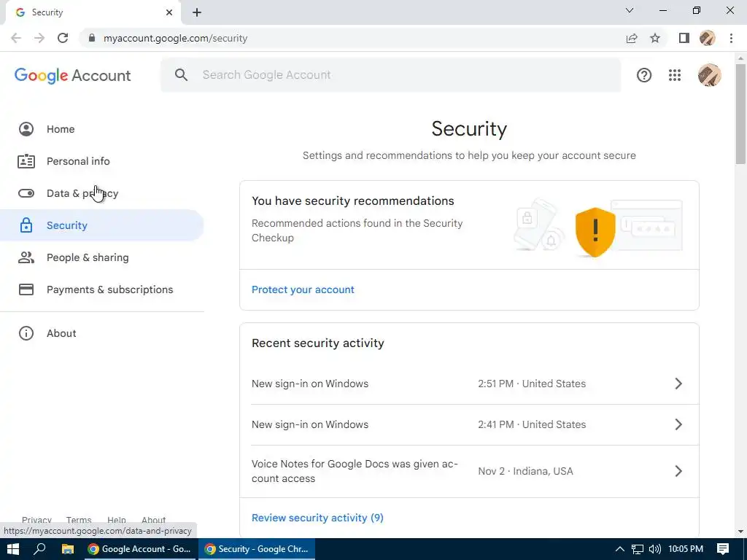This screenshot has width=747, height=560.
Task: Open Nov 2 Indiana, USA activity text
Action: click(525, 471)
